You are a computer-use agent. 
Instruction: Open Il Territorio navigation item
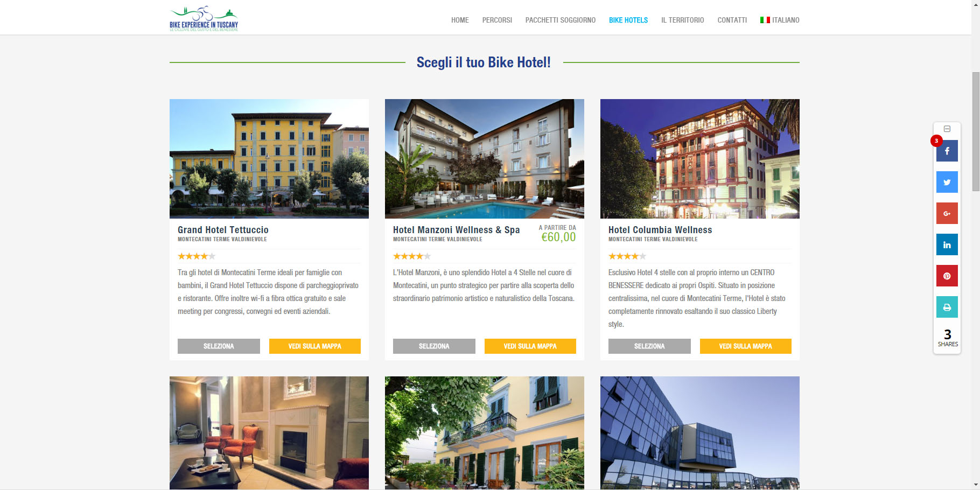pyautogui.click(x=682, y=20)
